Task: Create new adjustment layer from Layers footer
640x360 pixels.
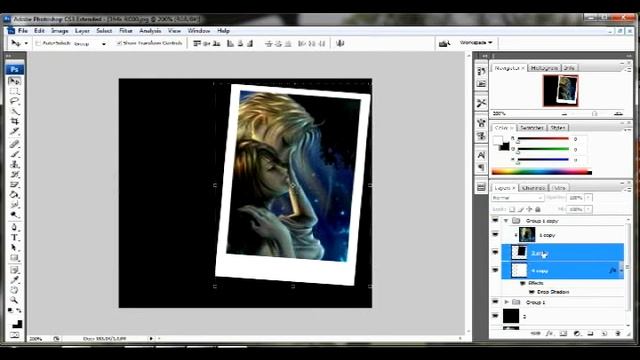Action: coord(577,333)
